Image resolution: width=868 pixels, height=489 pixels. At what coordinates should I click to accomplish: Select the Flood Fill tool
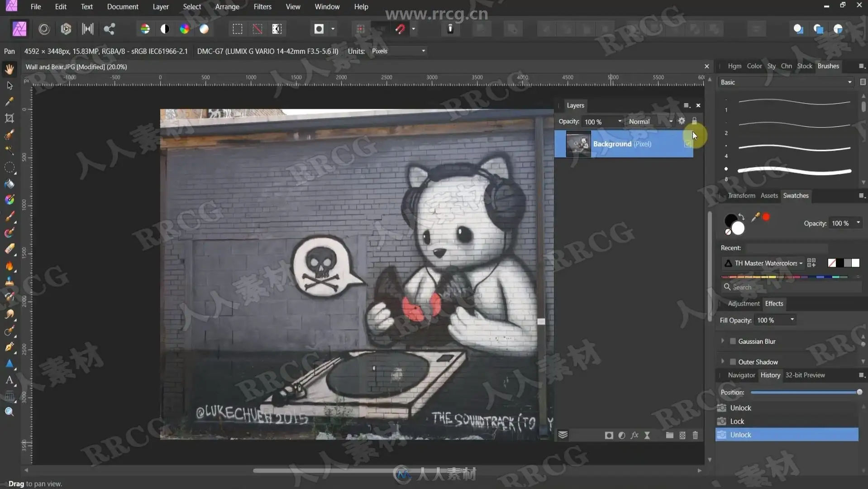pos(10,183)
